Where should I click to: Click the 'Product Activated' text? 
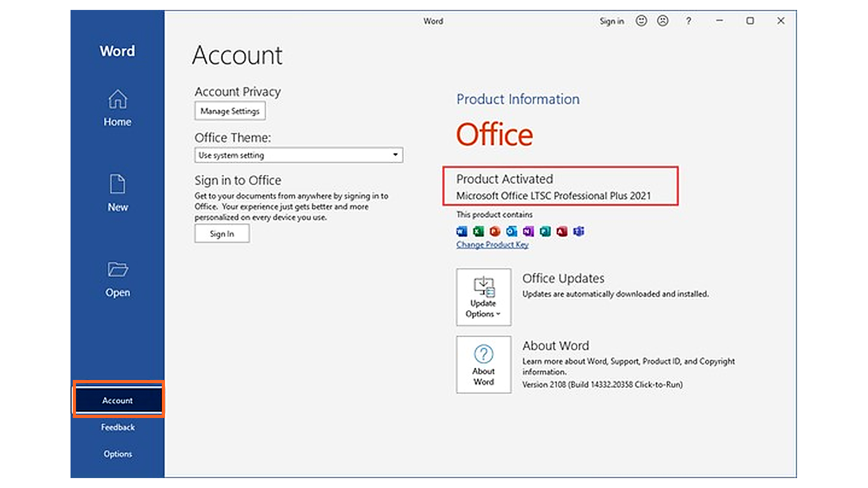tap(505, 179)
